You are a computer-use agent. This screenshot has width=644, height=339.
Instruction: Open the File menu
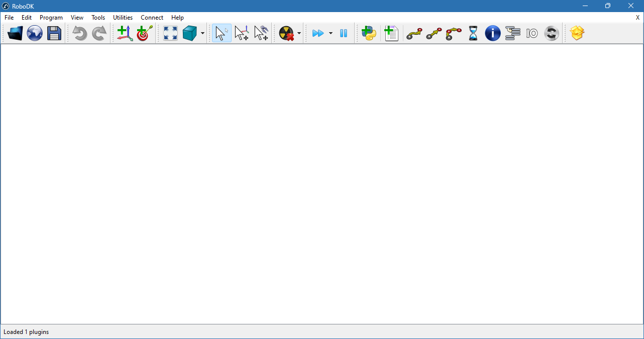click(x=9, y=18)
